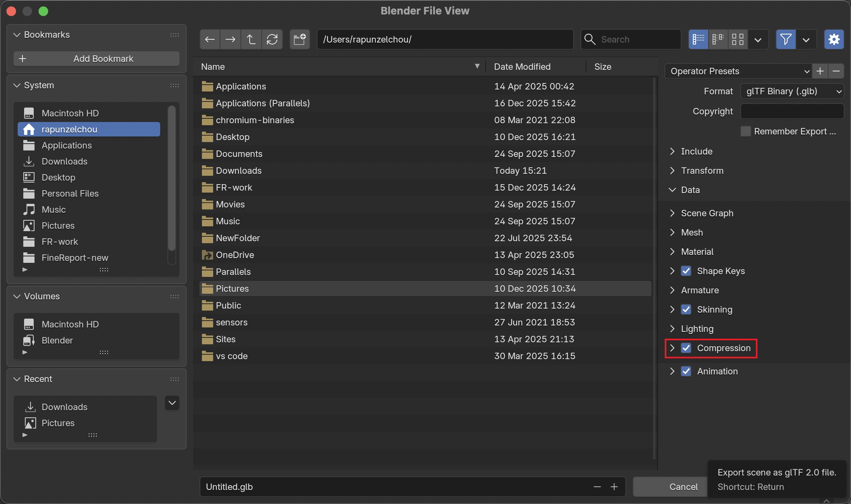Screen dimensions: 851x504
Task: Open Downloads from Recent list
Action: tap(85, 407)
